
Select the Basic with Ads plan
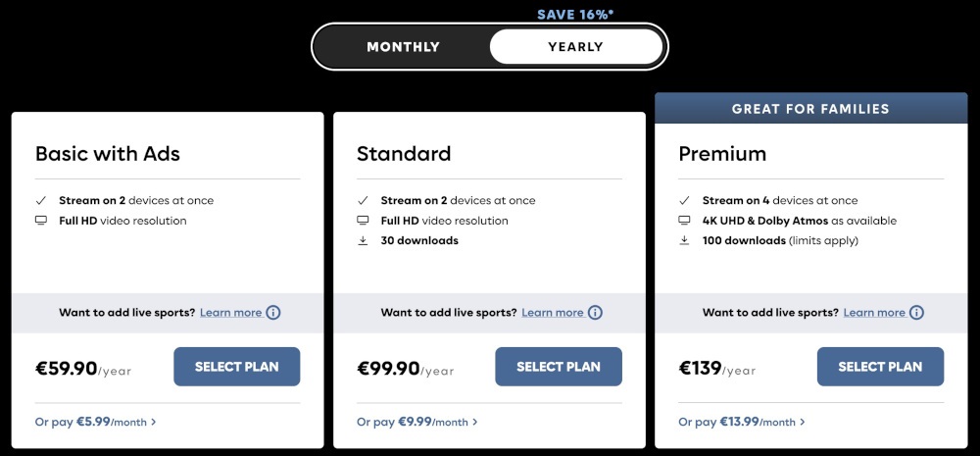237,367
